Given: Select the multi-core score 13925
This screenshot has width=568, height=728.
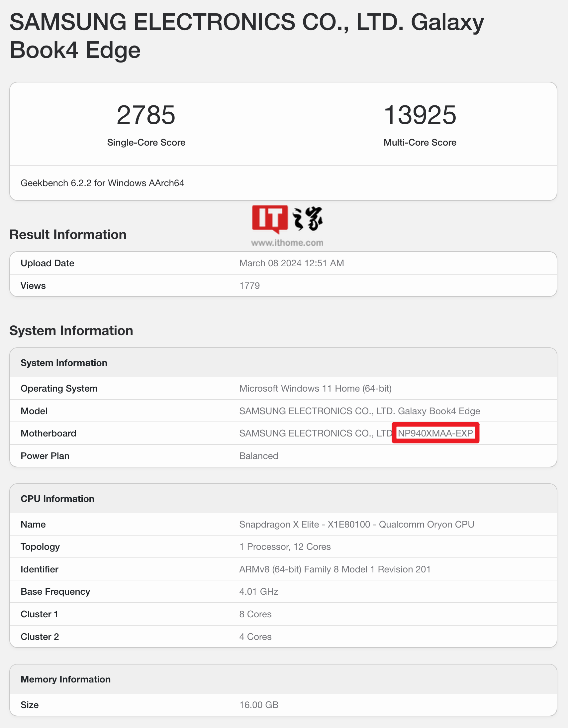Looking at the screenshot, I should [x=420, y=115].
